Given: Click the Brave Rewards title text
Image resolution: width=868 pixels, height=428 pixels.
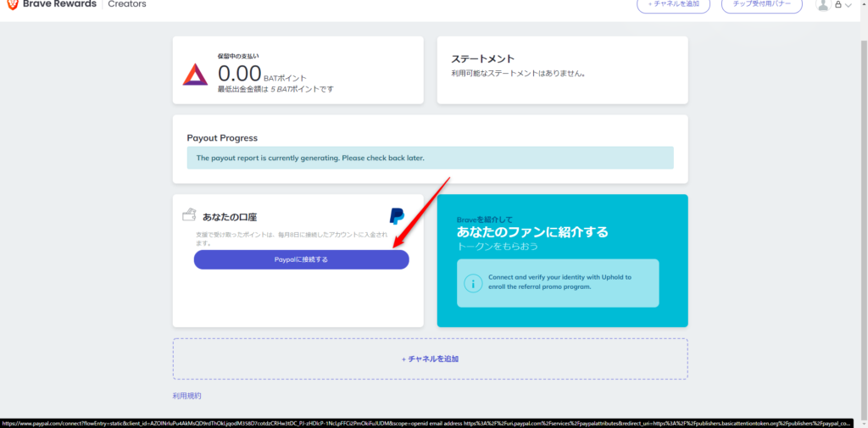Looking at the screenshot, I should (x=58, y=4).
